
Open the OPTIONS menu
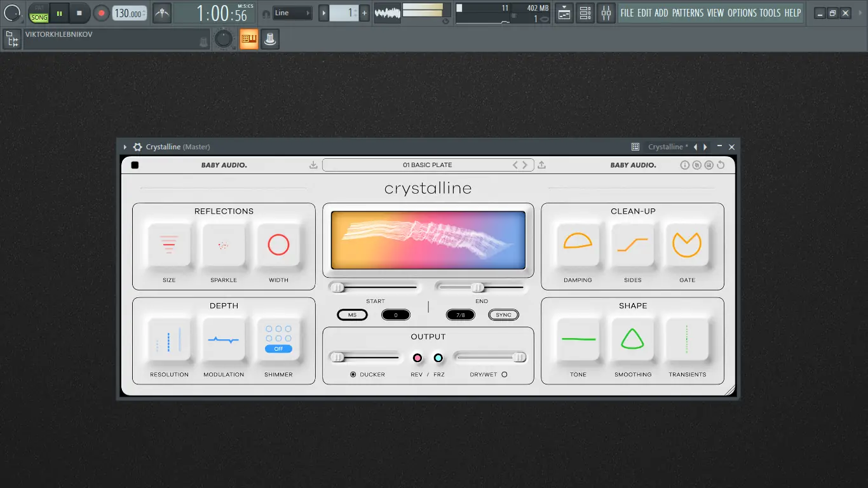point(742,13)
